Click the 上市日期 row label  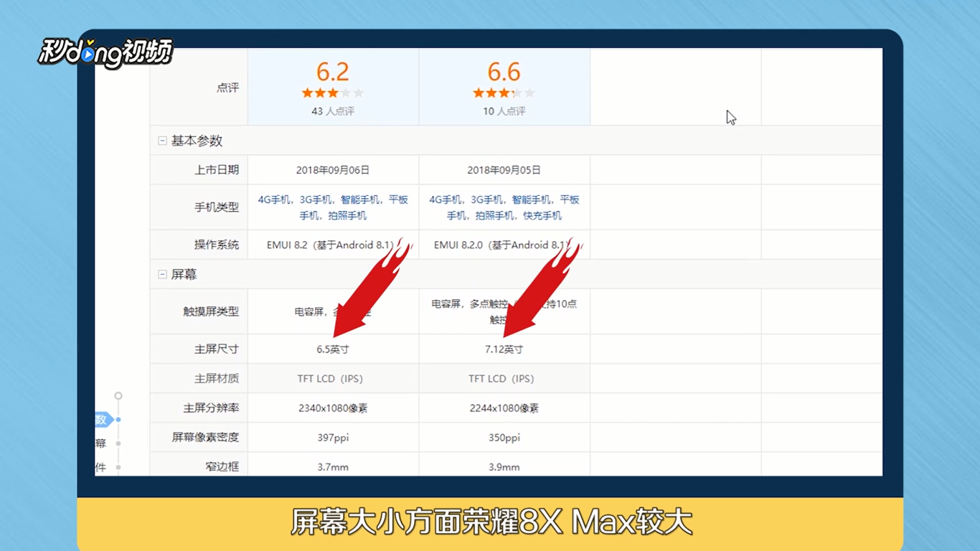click(217, 170)
